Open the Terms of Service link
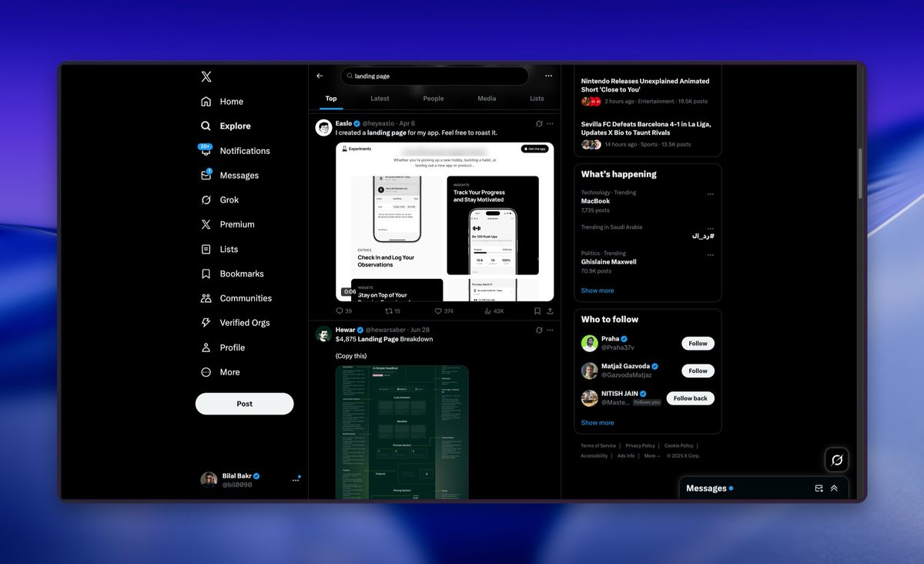924x564 pixels. [x=598, y=445]
